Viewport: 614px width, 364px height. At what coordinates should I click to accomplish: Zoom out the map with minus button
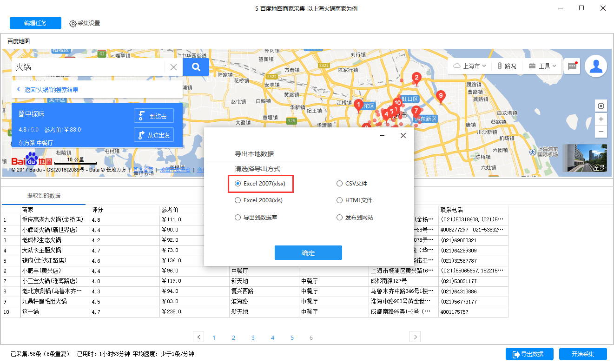pos(601,132)
